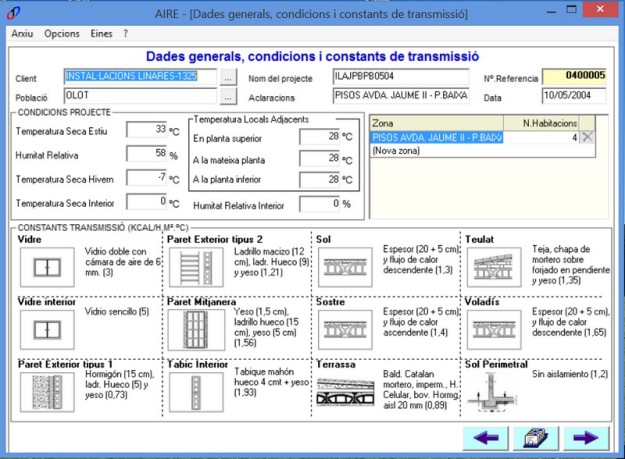Click the Zona column header
This screenshot has width=625, height=459.
pos(437,124)
